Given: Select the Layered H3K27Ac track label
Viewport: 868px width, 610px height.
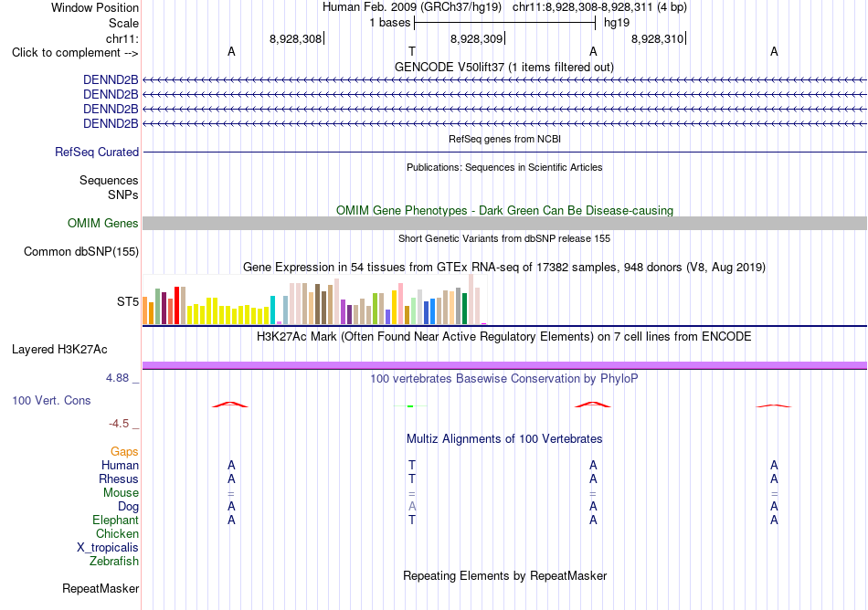Looking at the screenshot, I should (x=59, y=350).
